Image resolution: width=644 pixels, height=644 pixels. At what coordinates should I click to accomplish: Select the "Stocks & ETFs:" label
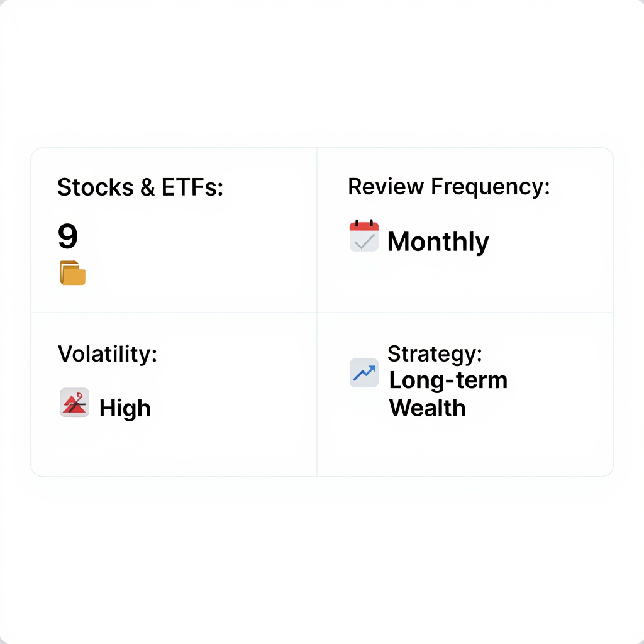click(140, 187)
